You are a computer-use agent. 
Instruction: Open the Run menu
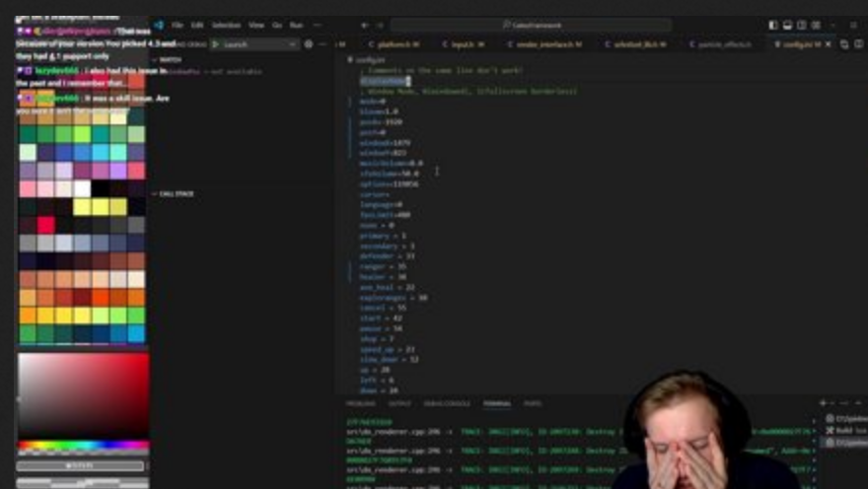(x=297, y=25)
